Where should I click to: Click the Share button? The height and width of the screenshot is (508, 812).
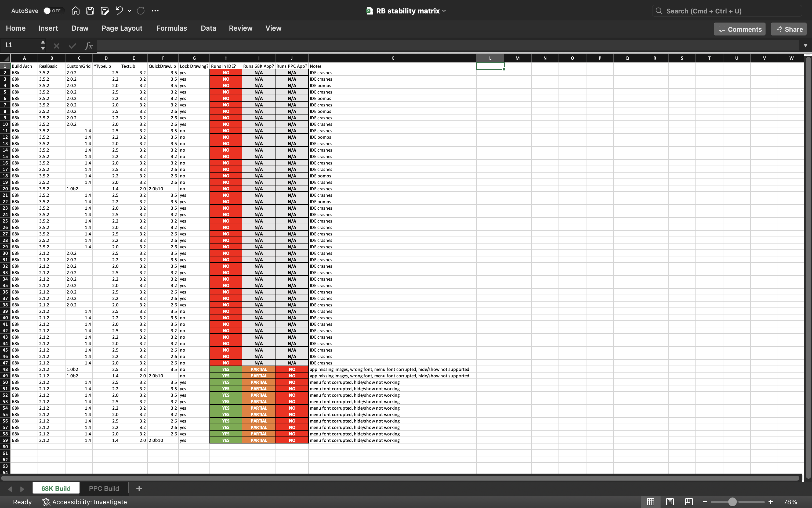click(x=789, y=29)
